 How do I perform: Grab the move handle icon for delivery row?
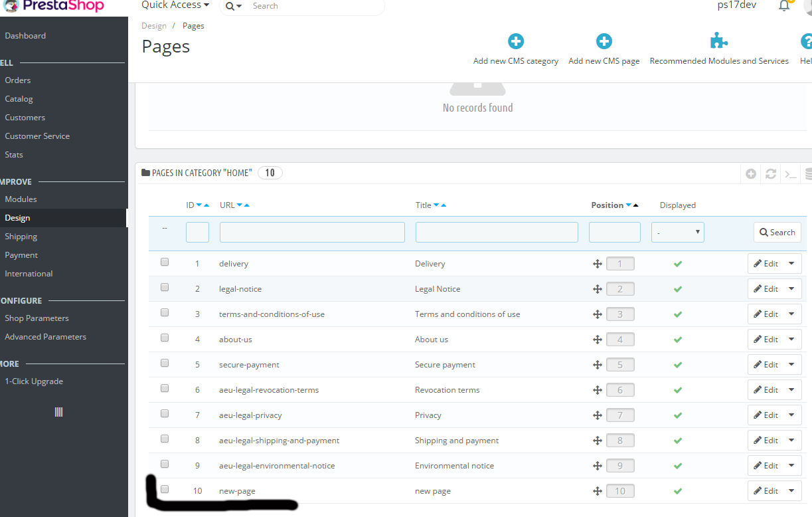coord(598,264)
